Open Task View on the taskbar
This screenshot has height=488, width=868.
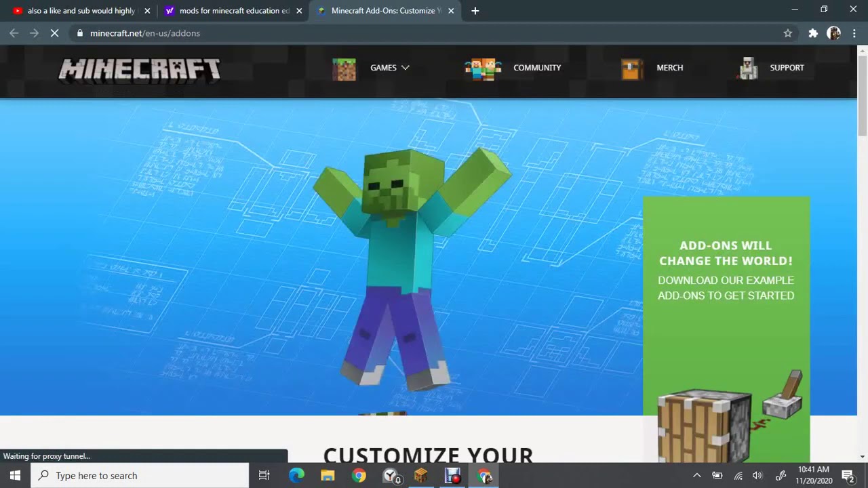click(x=264, y=476)
